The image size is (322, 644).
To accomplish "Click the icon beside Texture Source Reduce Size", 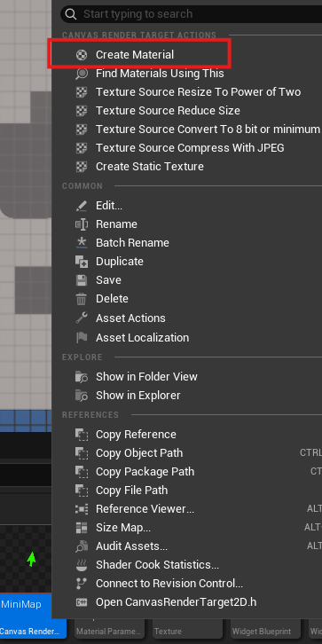I will [x=82, y=111].
